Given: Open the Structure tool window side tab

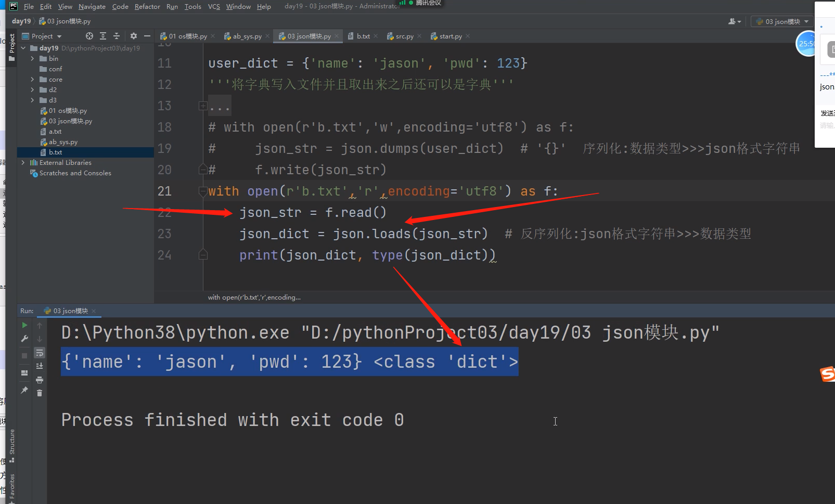Looking at the screenshot, I should [11, 446].
